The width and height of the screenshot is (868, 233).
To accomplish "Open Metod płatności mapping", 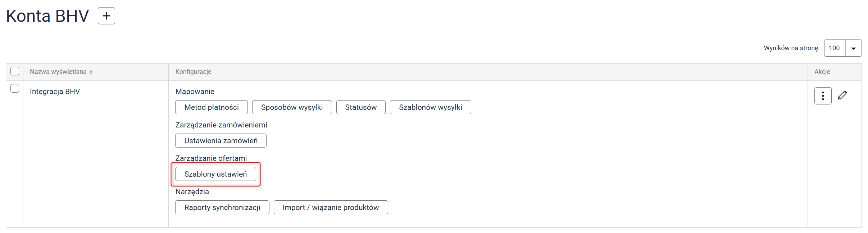I will (212, 107).
